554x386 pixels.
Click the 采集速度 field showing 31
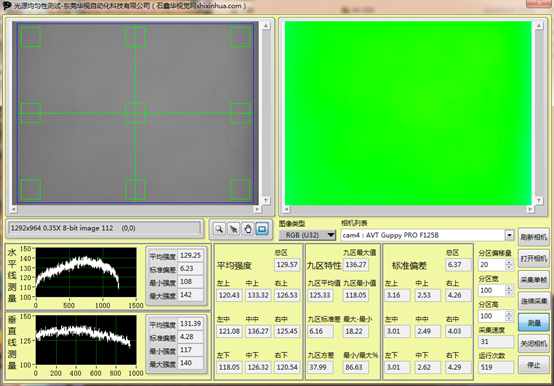tap(496, 342)
